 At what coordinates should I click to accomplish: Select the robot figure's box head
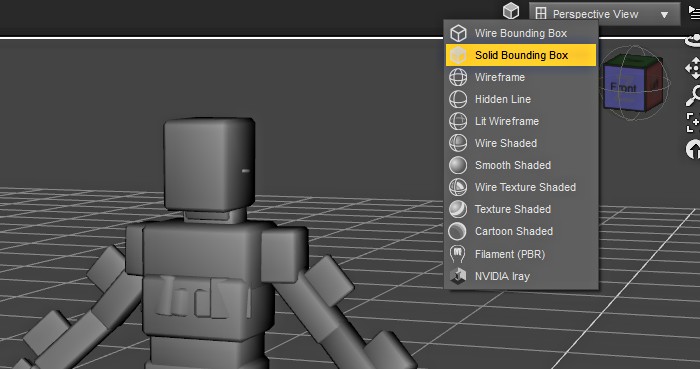tap(209, 164)
